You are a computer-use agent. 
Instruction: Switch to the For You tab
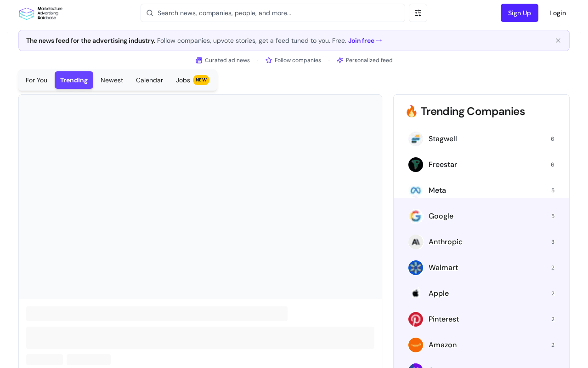[x=36, y=80]
